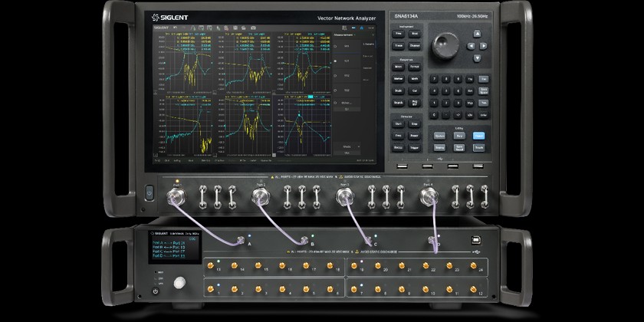The height and width of the screenshot is (322, 644).
Task: Click SMA connector 13 on switch matrix
Action: 211,266
